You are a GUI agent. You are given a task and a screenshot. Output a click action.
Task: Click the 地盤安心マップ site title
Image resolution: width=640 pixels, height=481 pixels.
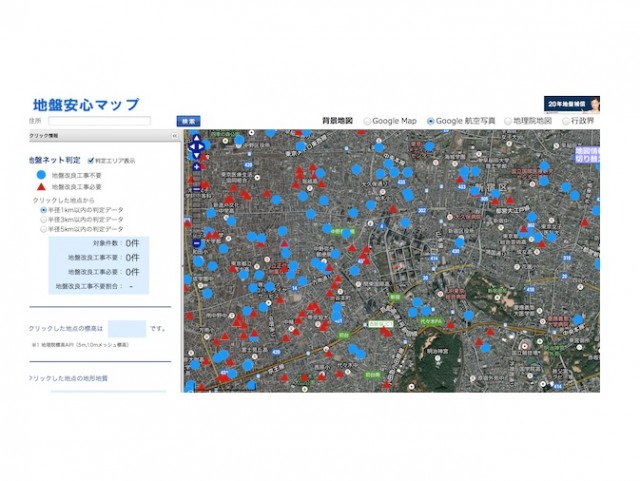coord(86,104)
